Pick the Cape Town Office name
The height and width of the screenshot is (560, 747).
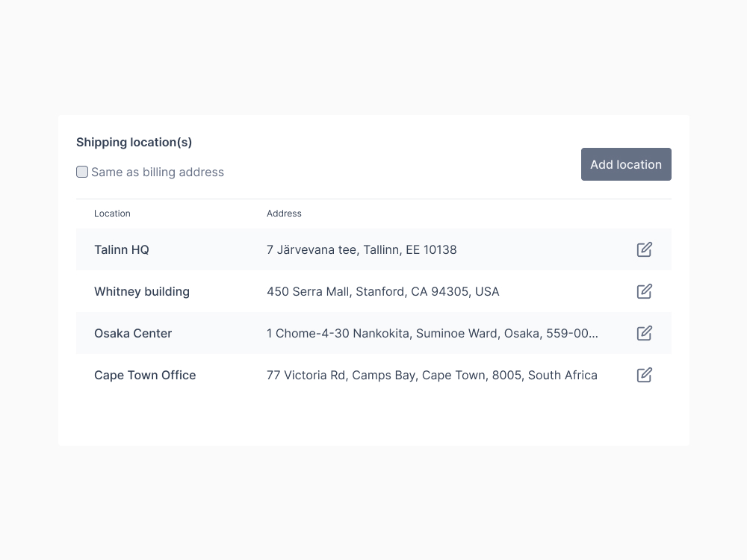pyautogui.click(x=145, y=376)
